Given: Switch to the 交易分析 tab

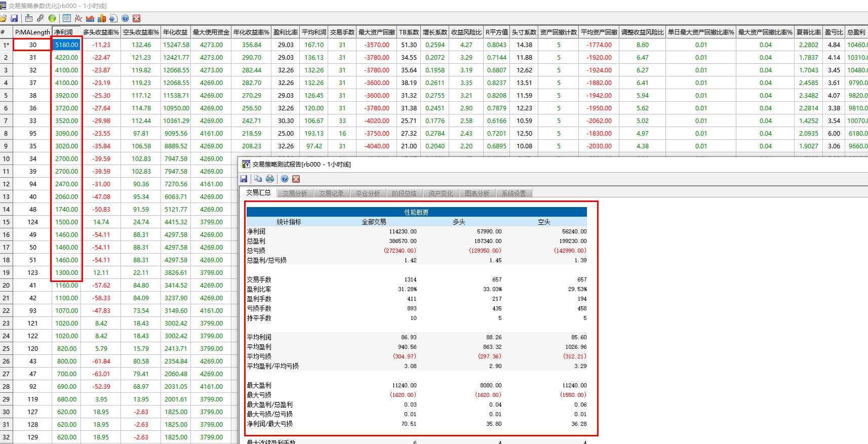Looking at the screenshot, I should [295, 193].
